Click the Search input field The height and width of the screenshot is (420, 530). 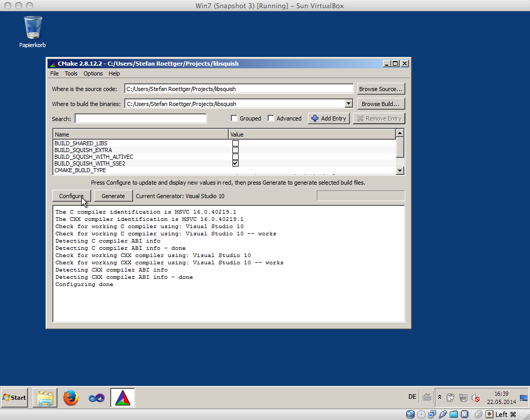point(141,118)
